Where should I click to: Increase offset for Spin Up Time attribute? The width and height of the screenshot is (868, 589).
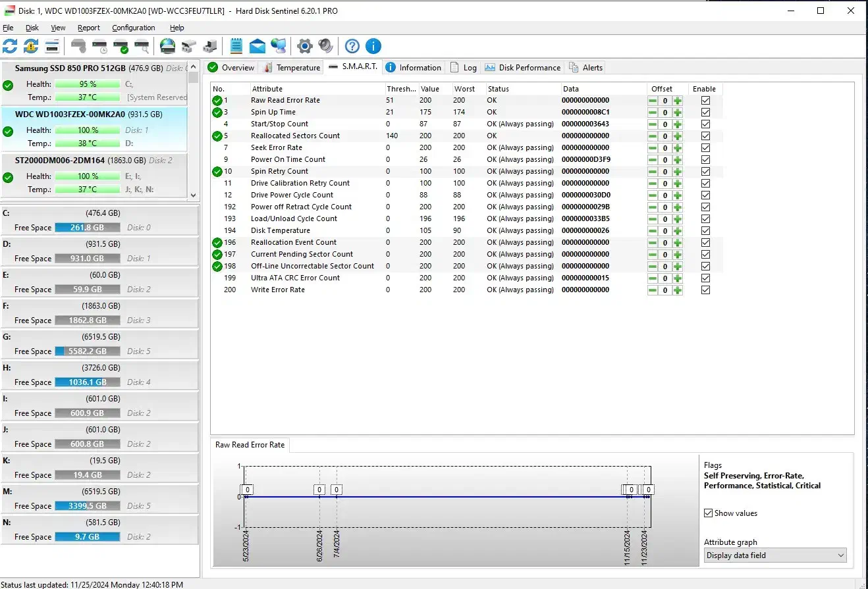(678, 113)
